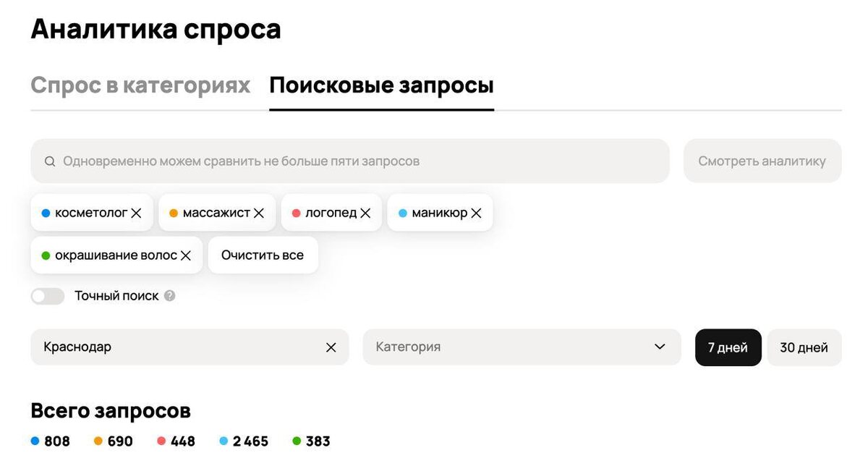Toggle the blue 808 legend marker
This screenshot has width=868, height=466.
pos(34,441)
